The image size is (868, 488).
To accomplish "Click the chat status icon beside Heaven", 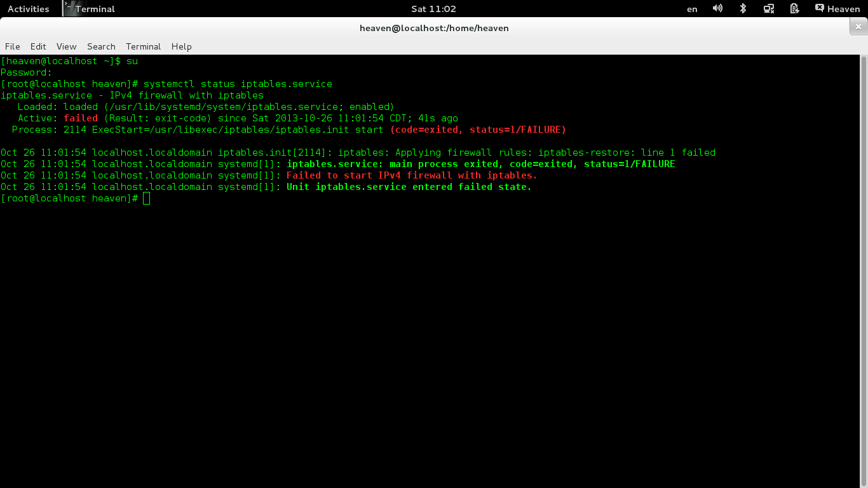I will coord(820,8).
